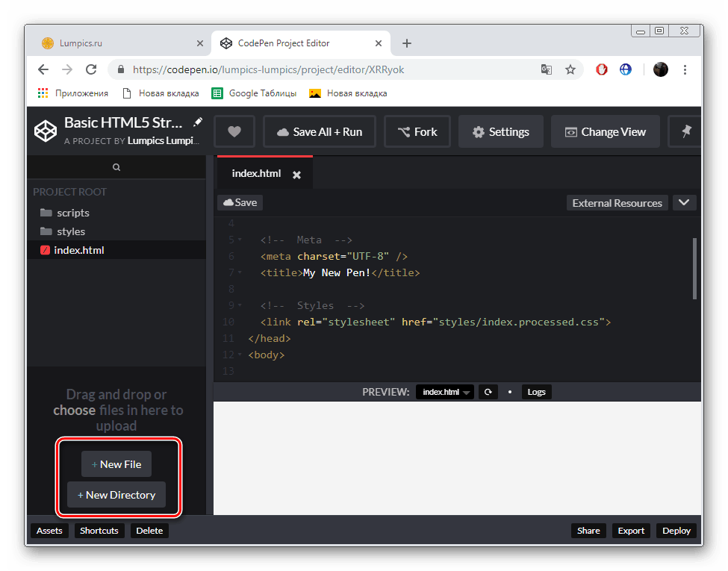Toggle the heart icon to like the project
The width and height of the screenshot is (728, 571).
tap(234, 131)
